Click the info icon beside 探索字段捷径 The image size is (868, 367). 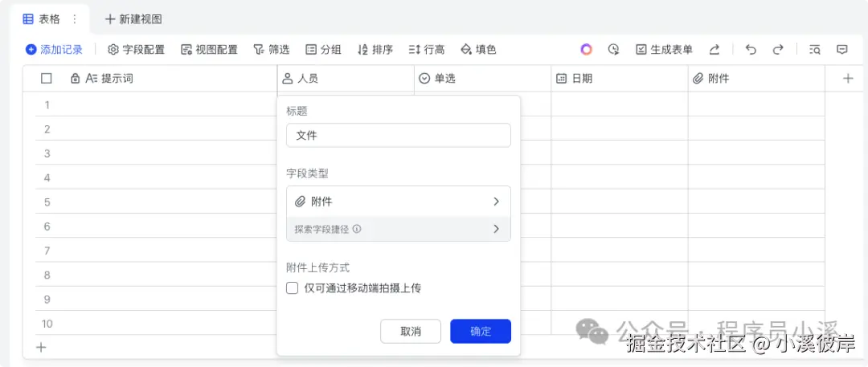[357, 229]
